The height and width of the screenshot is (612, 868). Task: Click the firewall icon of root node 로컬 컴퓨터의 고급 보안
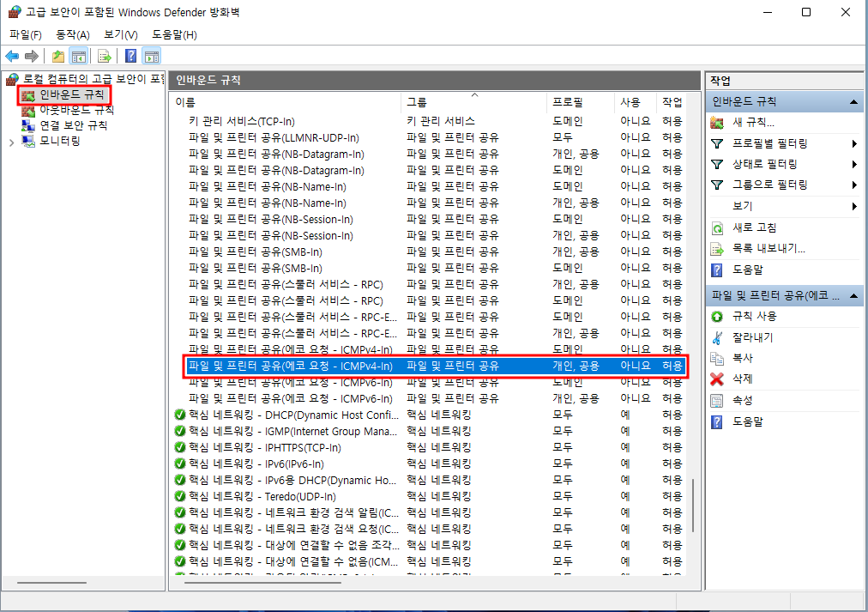[12, 79]
